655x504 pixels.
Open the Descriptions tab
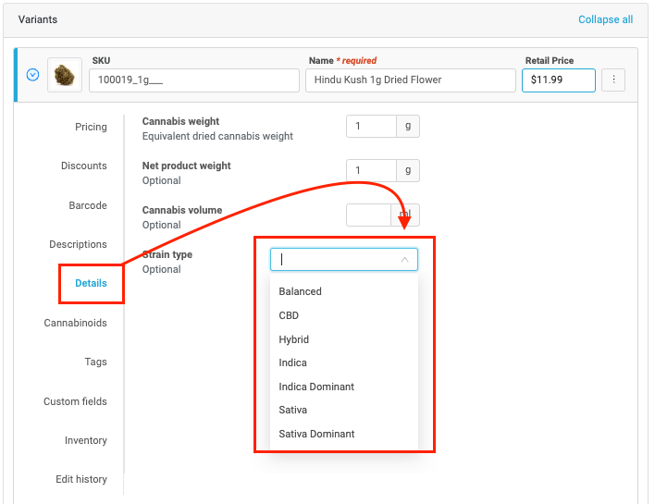78,244
